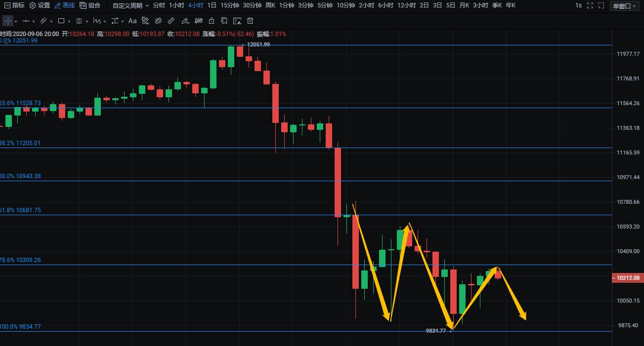Switch to the 30分钟 timeframe
Image resolution: width=644 pixels, height=346 pixels.
tap(252, 5)
